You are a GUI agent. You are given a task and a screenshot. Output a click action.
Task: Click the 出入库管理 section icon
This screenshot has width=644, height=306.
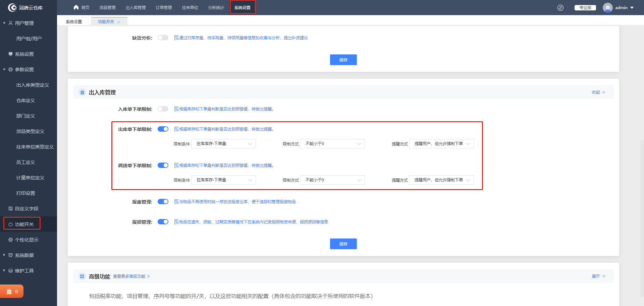click(x=82, y=92)
